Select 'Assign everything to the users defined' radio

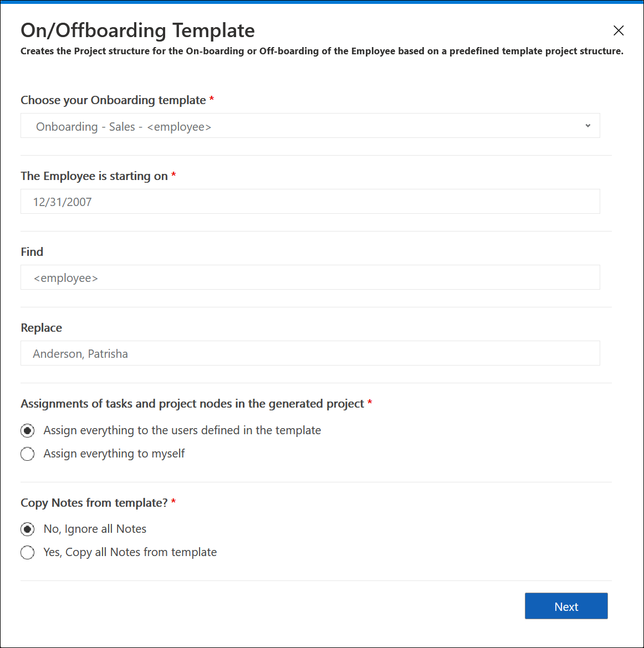pos(28,431)
